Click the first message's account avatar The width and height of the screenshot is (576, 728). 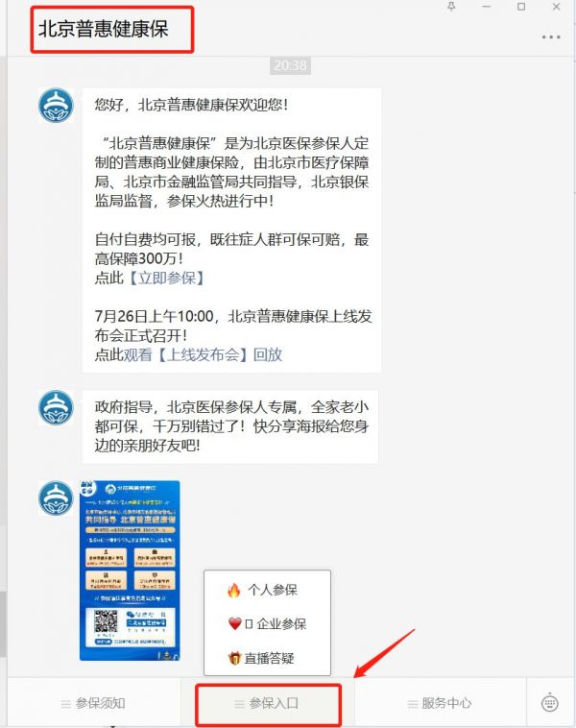[x=56, y=106]
